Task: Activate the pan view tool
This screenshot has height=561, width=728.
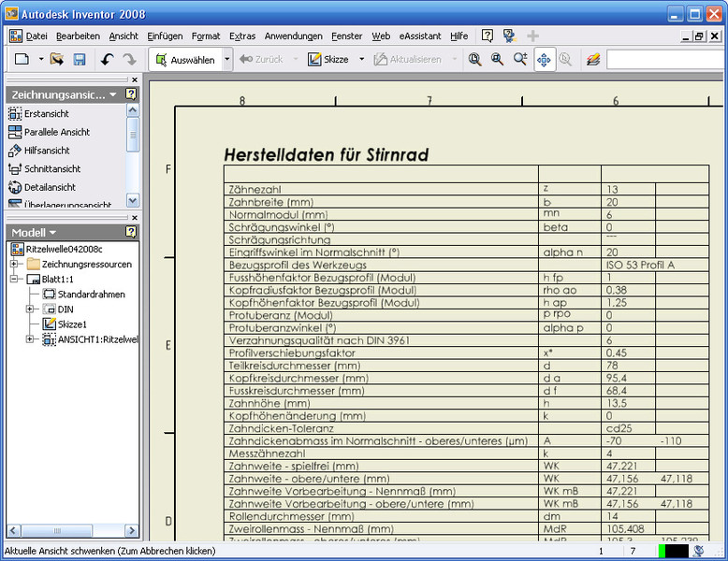Action: [x=544, y=59]
